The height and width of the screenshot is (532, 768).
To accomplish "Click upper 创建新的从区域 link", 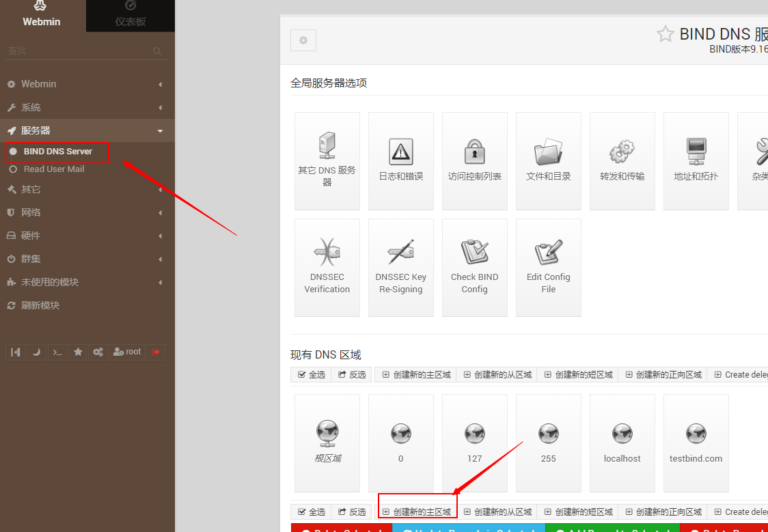I will pyautogui.click(x=497, y=374).
